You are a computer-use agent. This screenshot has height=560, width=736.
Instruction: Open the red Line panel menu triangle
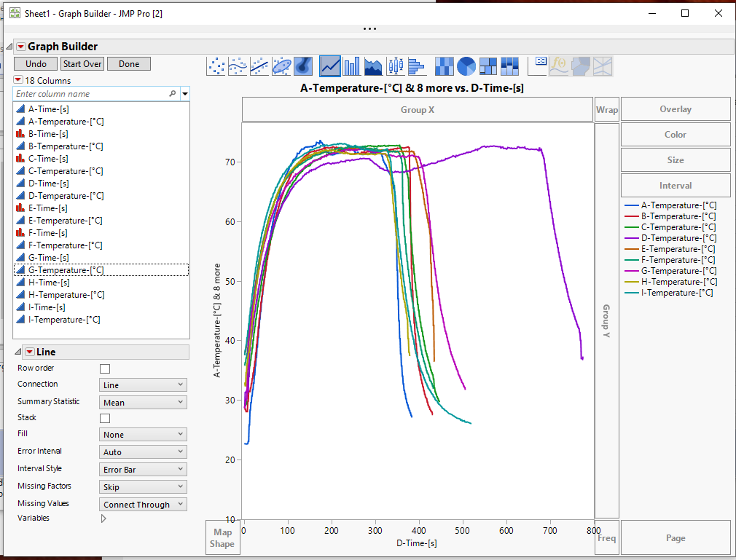(29, 352)
